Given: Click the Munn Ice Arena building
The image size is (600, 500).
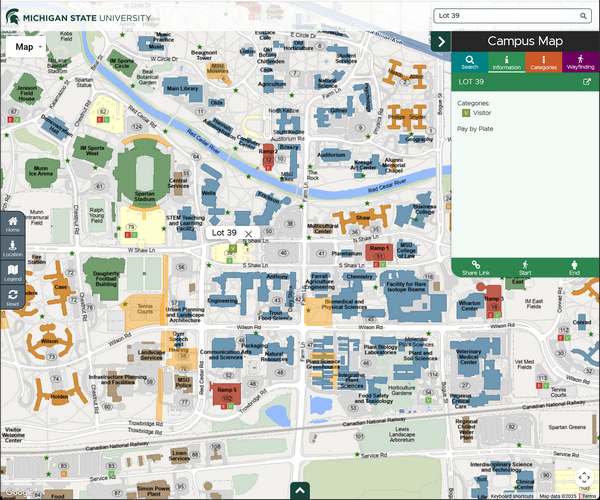Looking at the screenshot, I should coord(41,171).
